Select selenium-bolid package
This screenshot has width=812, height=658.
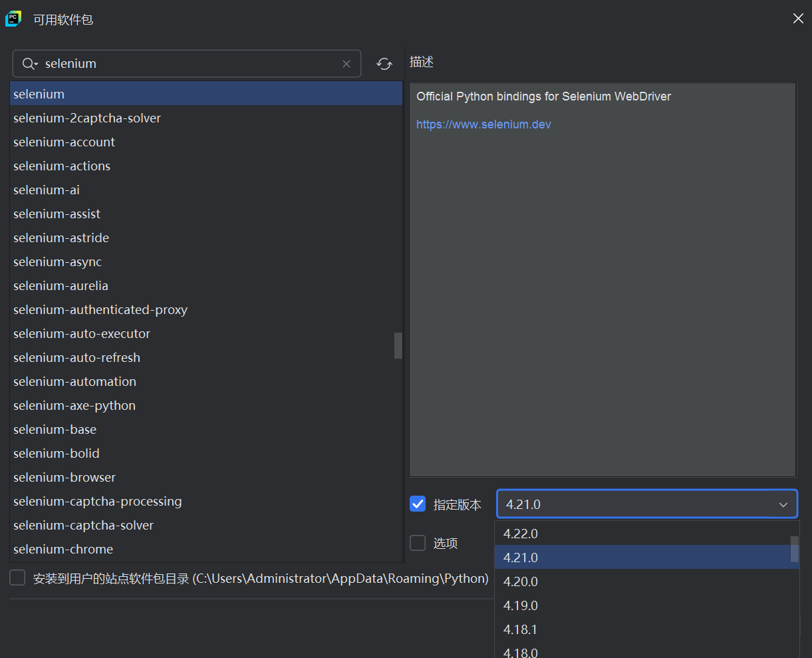tap(206, 453)
